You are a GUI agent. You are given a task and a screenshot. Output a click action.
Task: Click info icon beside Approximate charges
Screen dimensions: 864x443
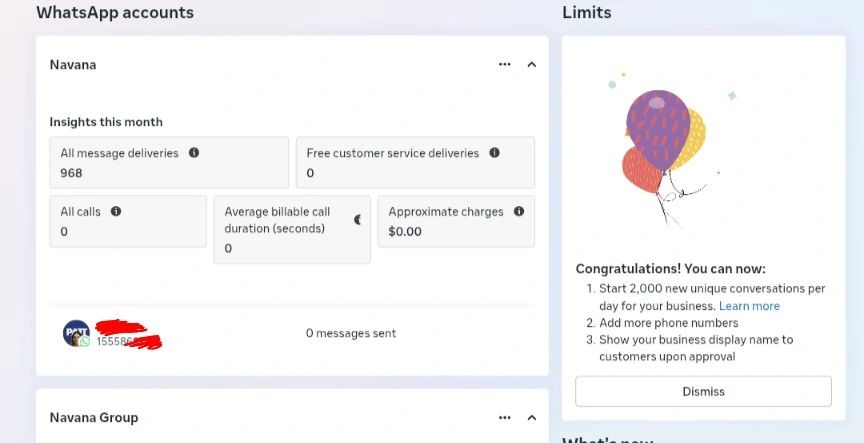coord(519,211)
